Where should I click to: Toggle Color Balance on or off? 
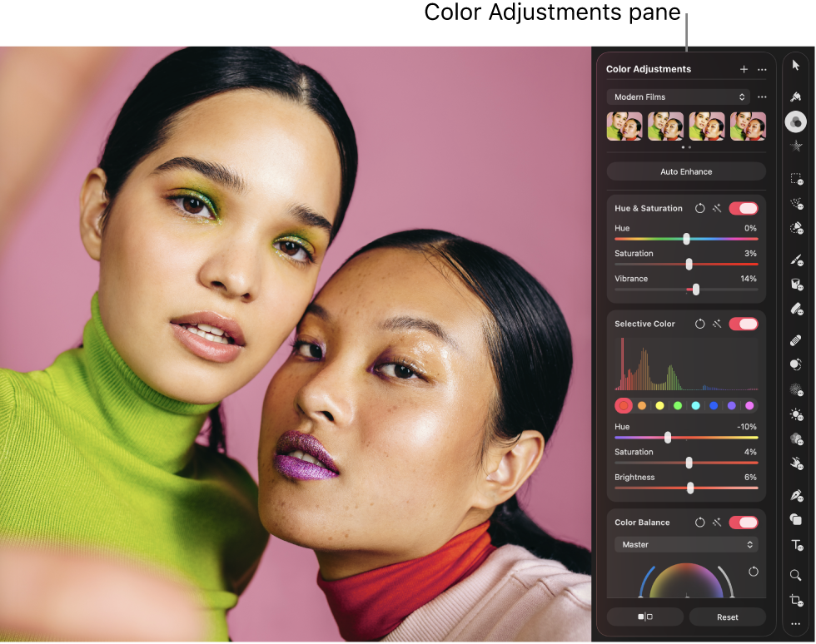[x=743, y=523]
